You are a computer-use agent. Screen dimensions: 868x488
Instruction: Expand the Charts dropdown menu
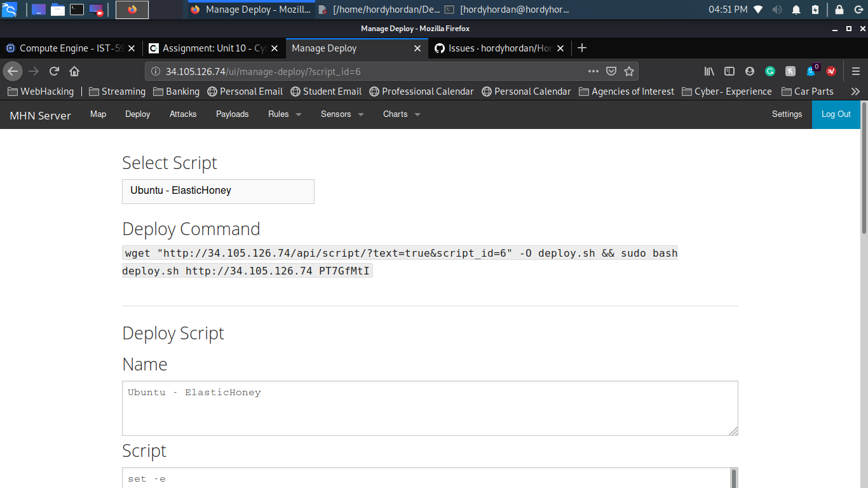(402, 114)
